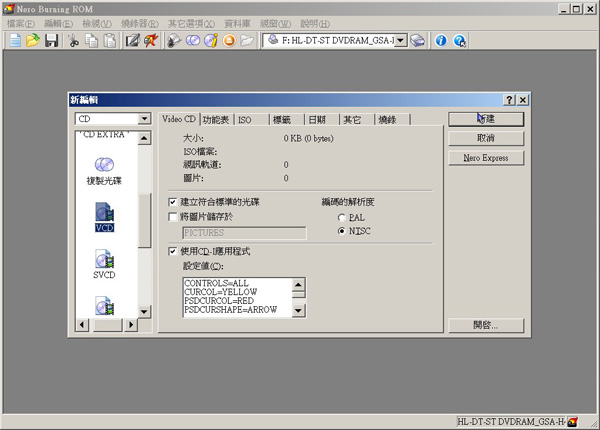Open the 編輯(E) menu
Screen dimensions: 600x430
58,24
